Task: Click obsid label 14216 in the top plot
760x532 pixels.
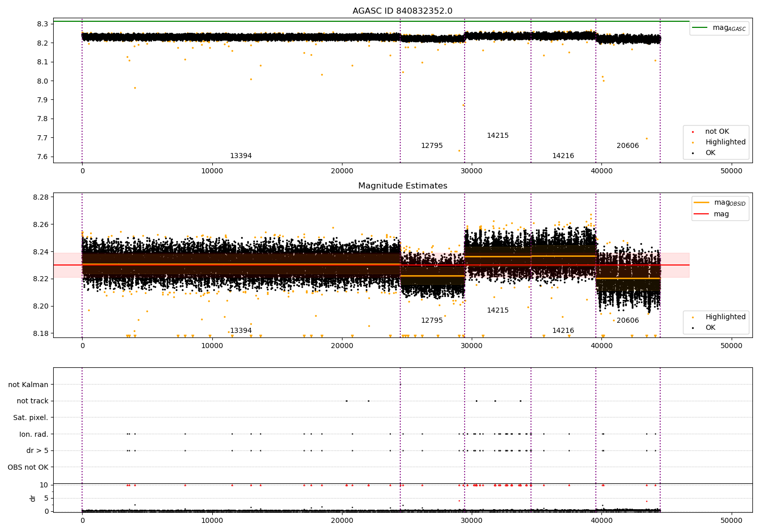Action: coord(563,156)
